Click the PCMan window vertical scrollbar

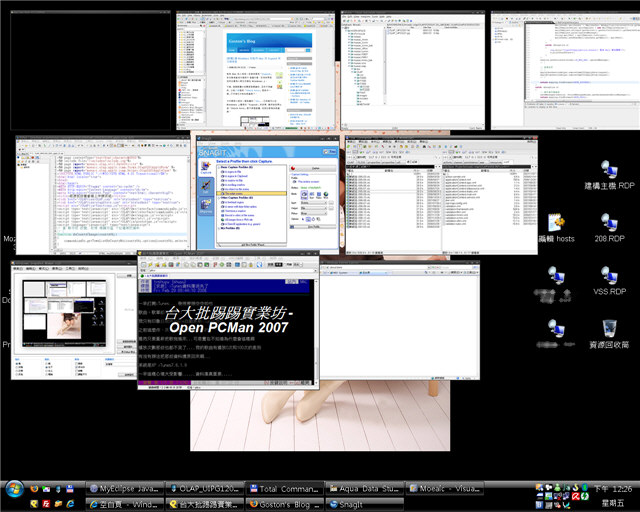coord(316,331)
